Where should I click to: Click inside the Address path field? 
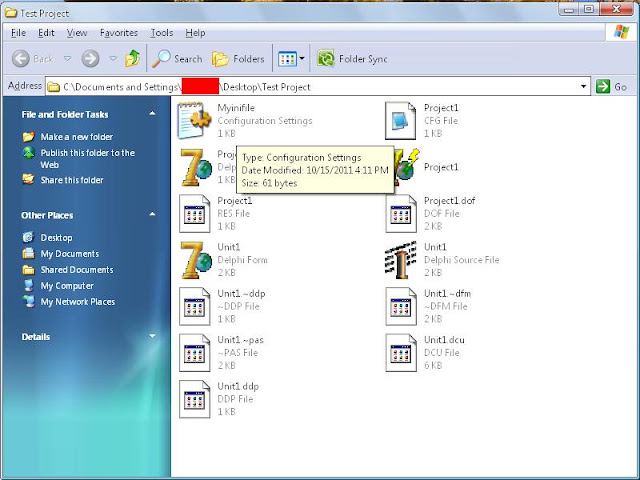point(318,87)
